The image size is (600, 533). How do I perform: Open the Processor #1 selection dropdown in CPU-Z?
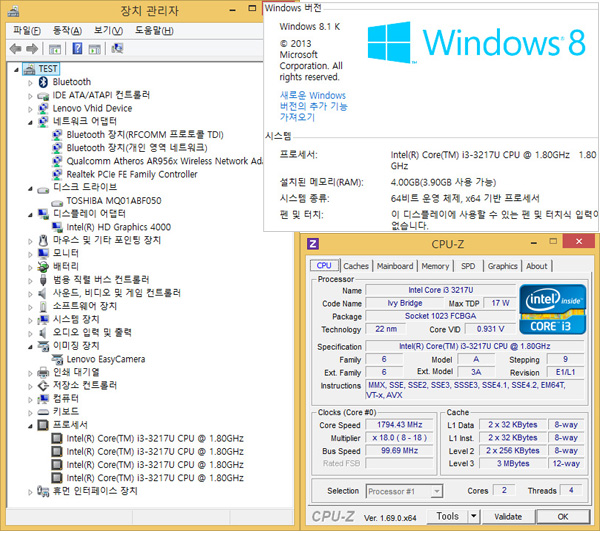[437, 491]
